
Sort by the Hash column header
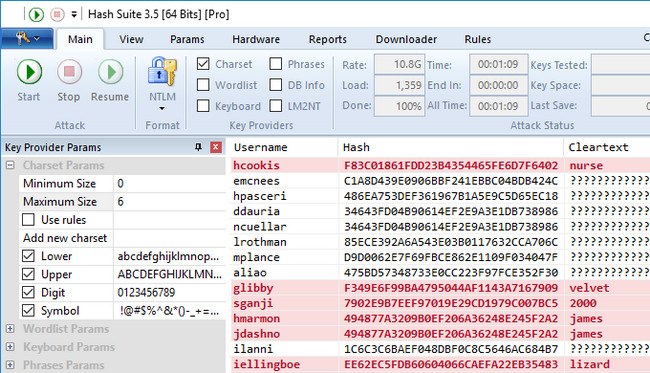point(451,147)
